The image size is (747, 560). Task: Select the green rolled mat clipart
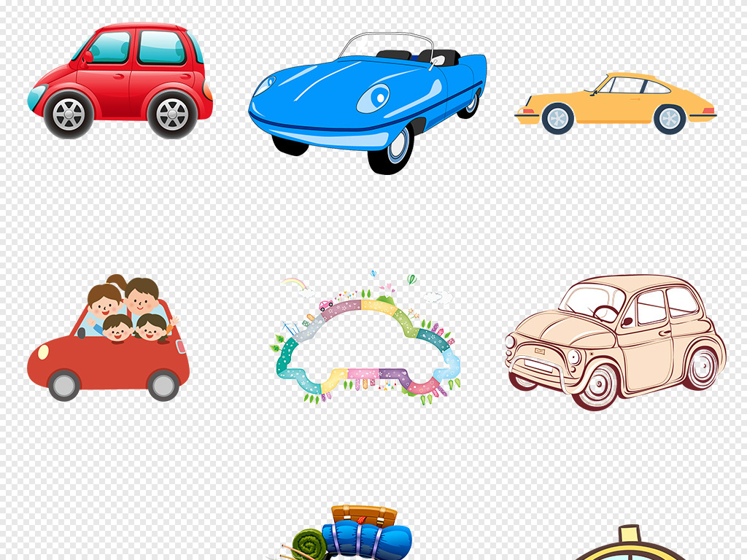[309, 545]
